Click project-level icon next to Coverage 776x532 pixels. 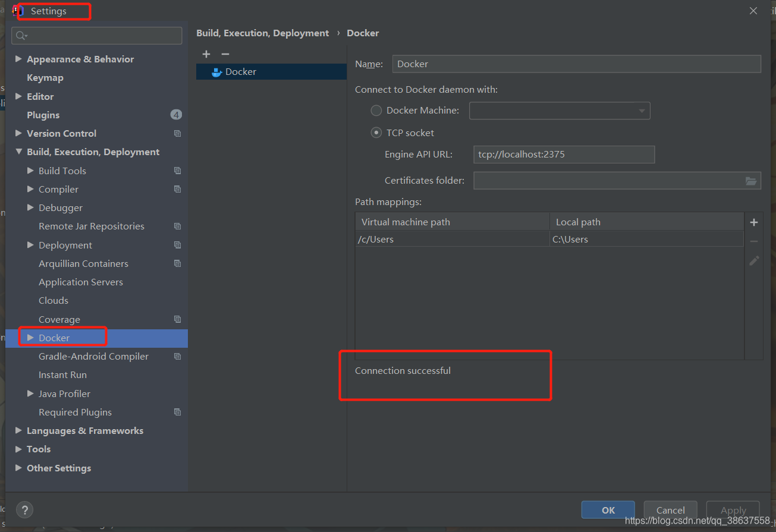(x=177, y=319)
